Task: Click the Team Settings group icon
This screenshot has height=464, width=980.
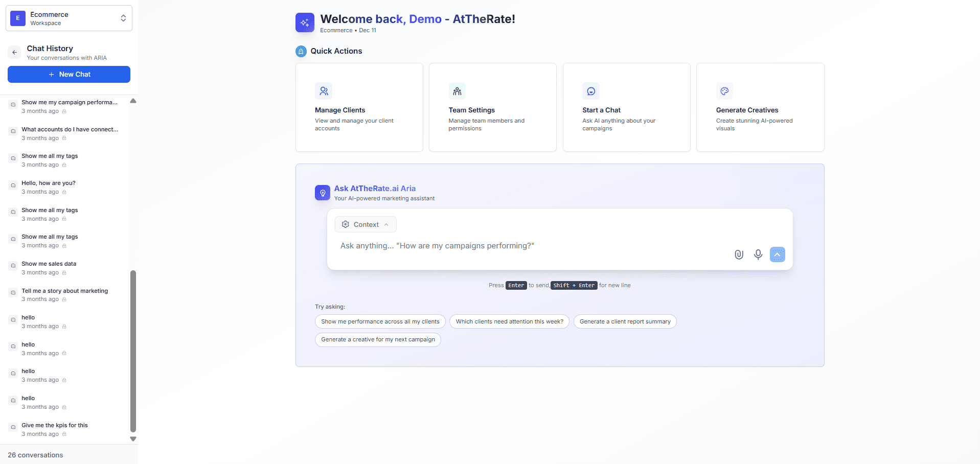Action: pyautogui.click(x=457, y=91)
